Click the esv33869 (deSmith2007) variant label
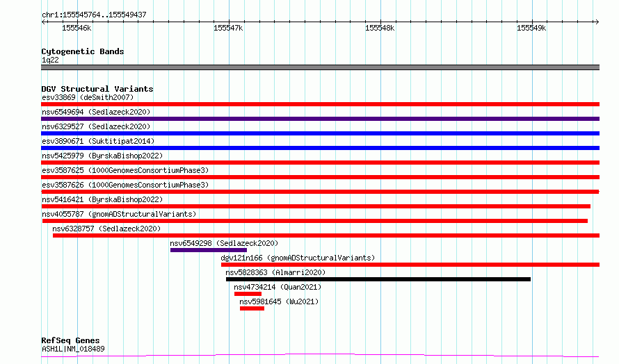619x364 pixels. [x=88, y=97]
